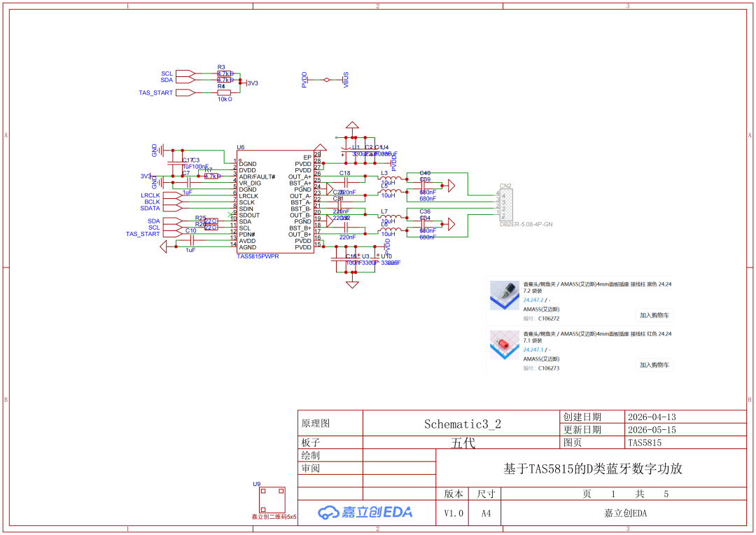Click the A4 paper size cell
This screenshot has height=535, width=756.
click(x=486, y=513)
